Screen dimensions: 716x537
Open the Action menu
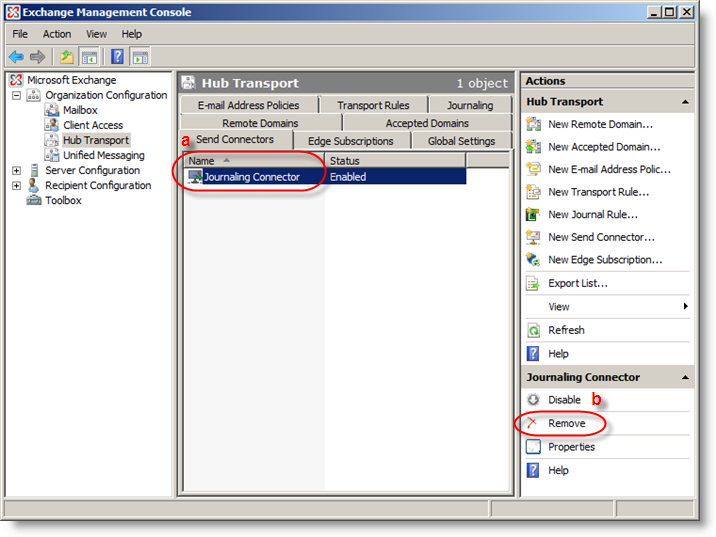coord(57,34)
